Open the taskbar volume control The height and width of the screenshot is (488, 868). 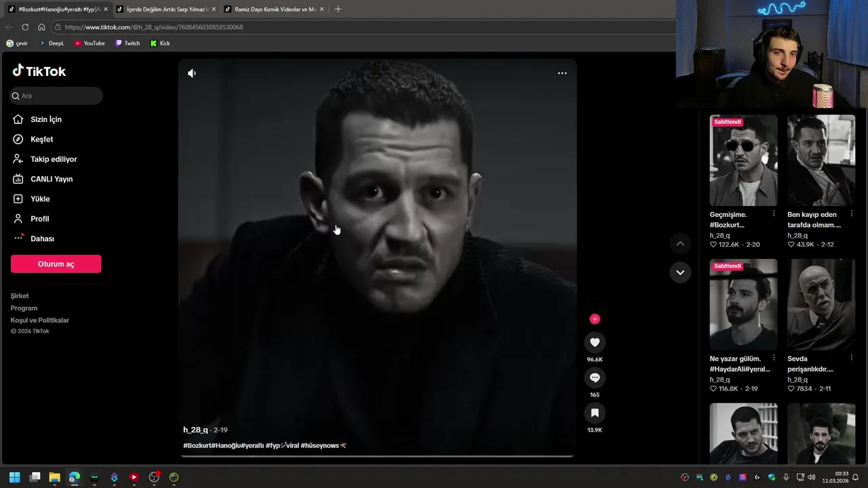point(812,477)
